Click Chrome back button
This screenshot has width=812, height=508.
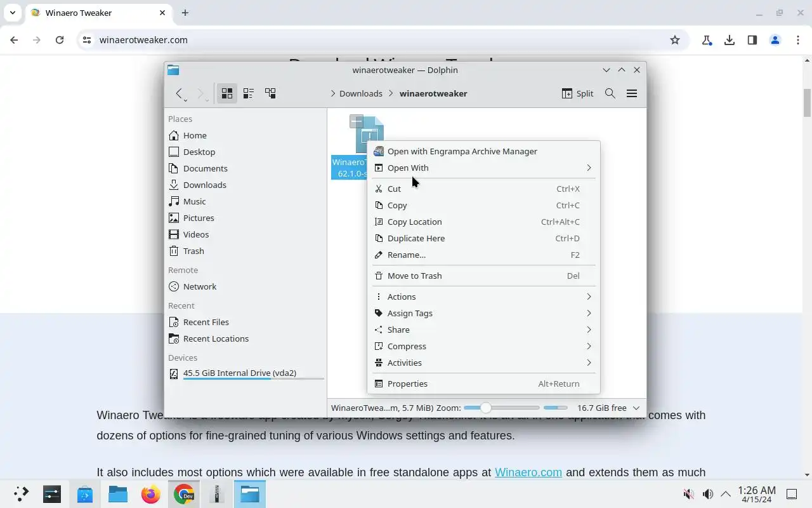[x=14, y=40]
